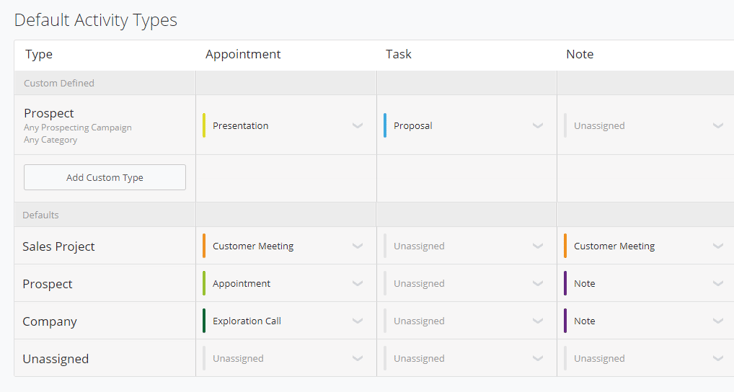
Task: Click the Sales Project row label
Action: tap(59, 246)
